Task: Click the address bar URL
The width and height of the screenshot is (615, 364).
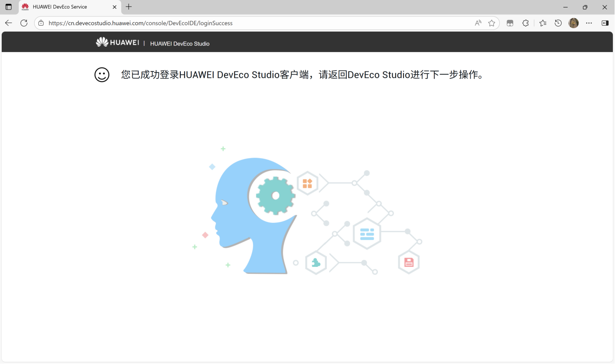Action: pyautogui.click(x=140, y=23)
